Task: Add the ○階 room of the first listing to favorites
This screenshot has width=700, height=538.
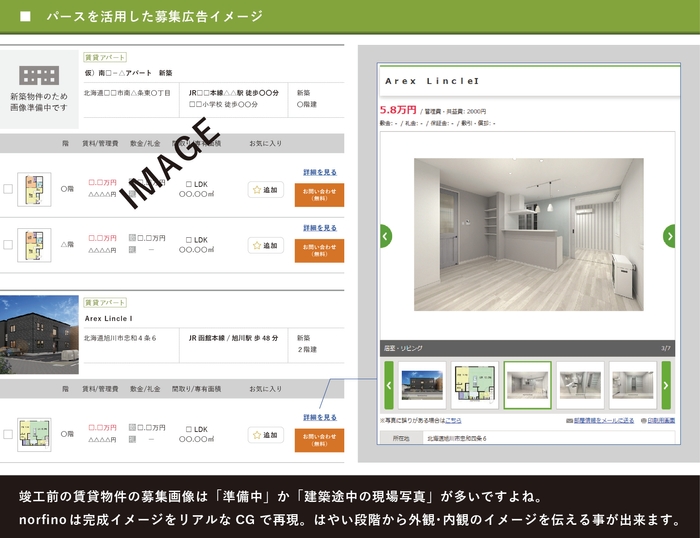Action: [266, 189]
